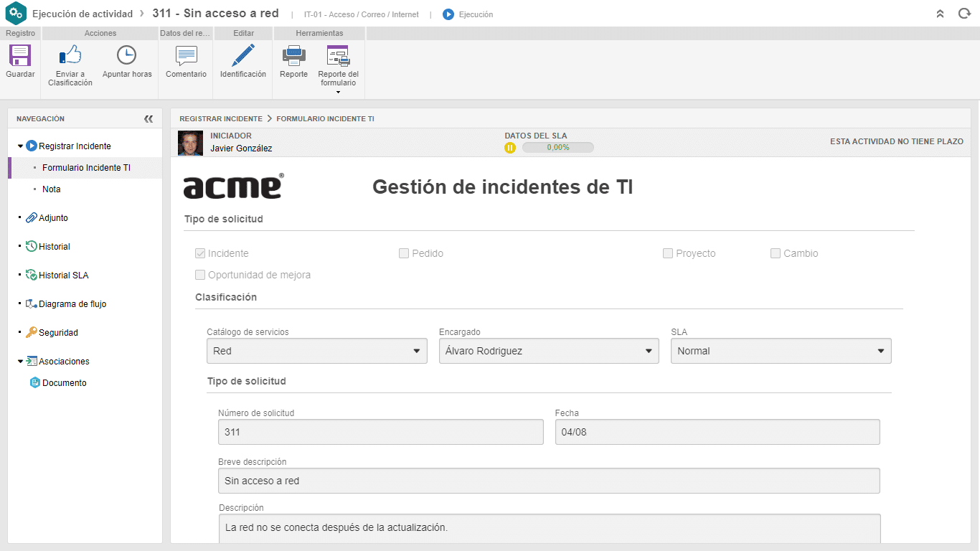Click the Reporte printer icon

pyautogui.click(x=293, y=55)
